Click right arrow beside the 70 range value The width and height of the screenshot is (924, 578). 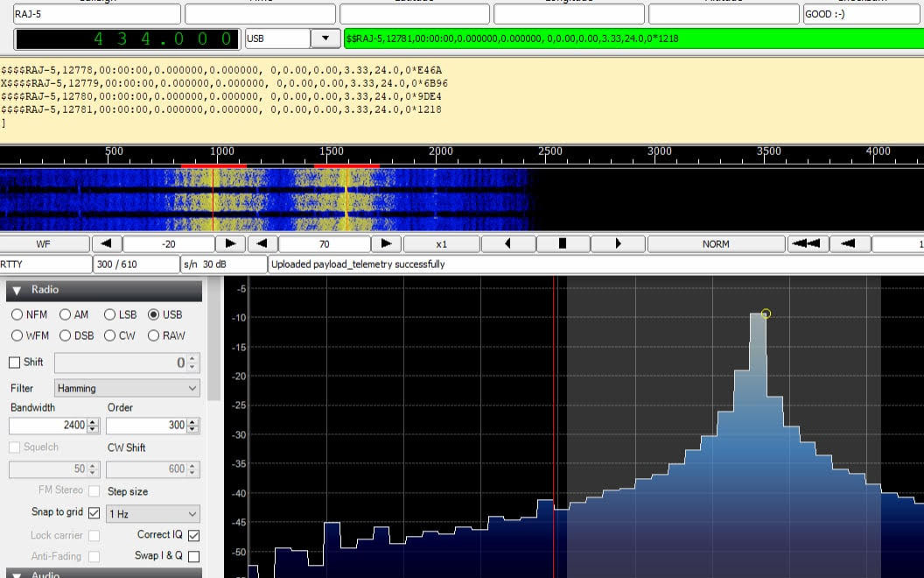tap(386, 243)
